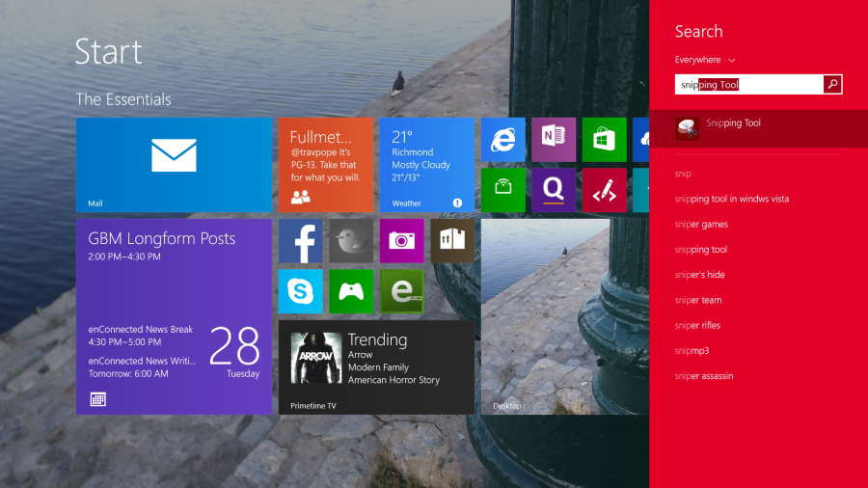Click inside the search text field
Screen dimensions: 868x488
click(749, 84)
